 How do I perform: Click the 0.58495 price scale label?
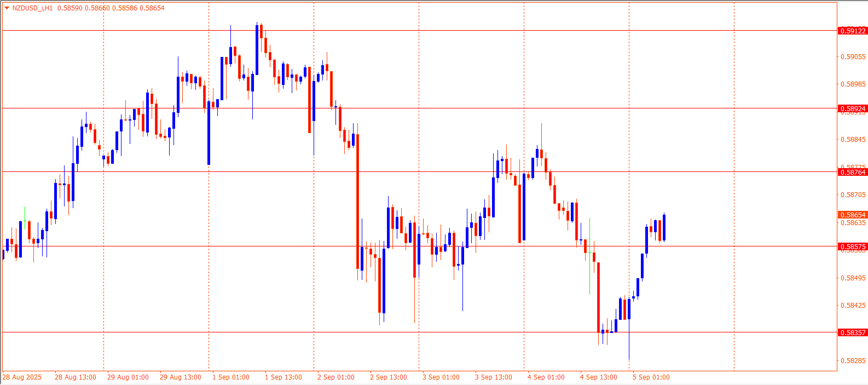[853, 278]
